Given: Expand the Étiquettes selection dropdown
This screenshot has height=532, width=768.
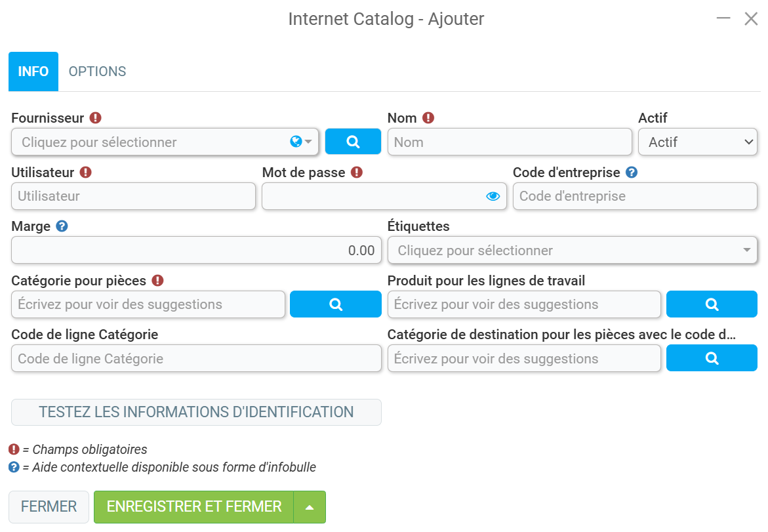Looking at the screenshot, I should 572,251.
